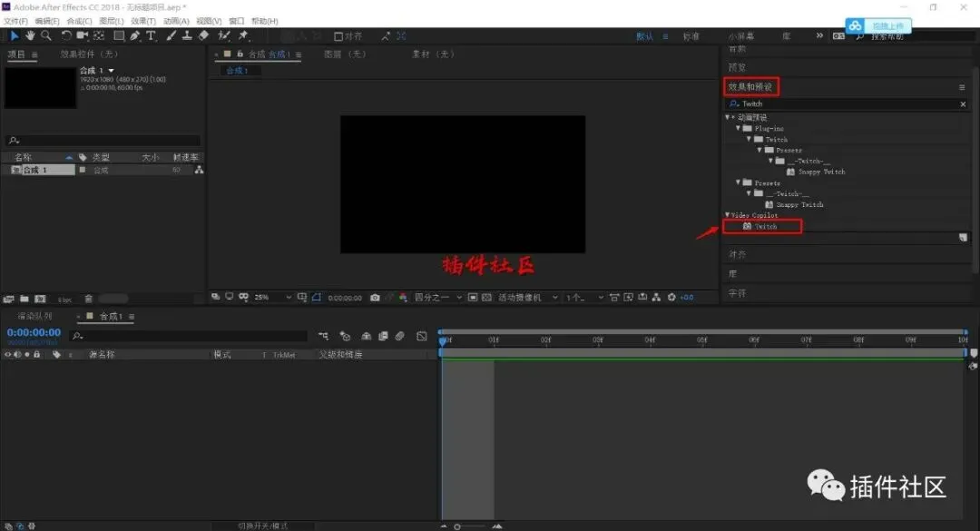Select the Selection arrow tool
This screenshot has width=980, height=531.
[x=15, y=35]
